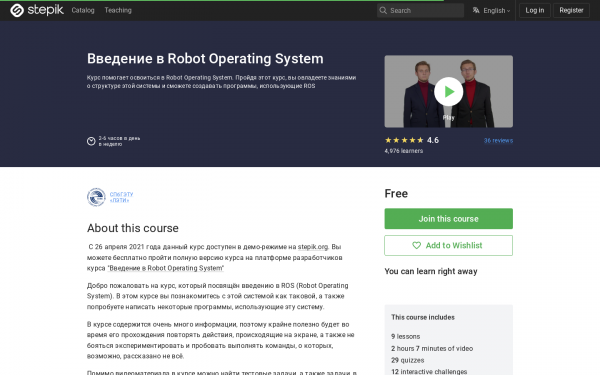Viewport: 600px width, 375px height.
Task: Open the course video thumbnail
Action: point(448,91)
